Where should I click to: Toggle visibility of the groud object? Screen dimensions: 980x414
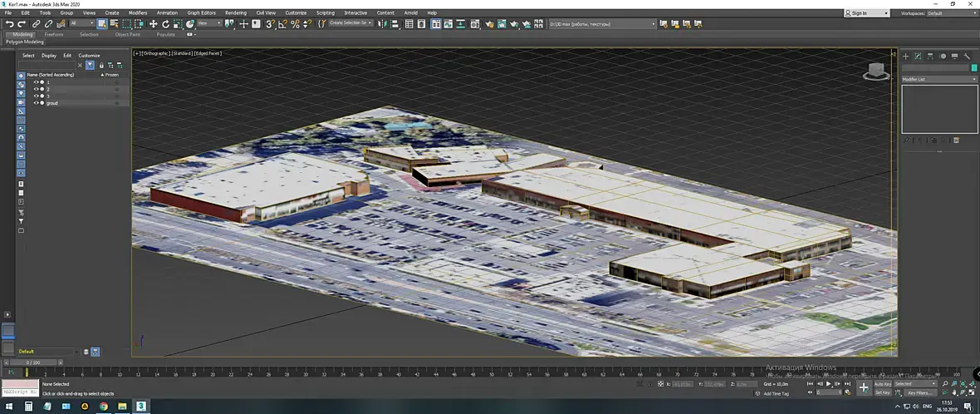pos(37,102)
